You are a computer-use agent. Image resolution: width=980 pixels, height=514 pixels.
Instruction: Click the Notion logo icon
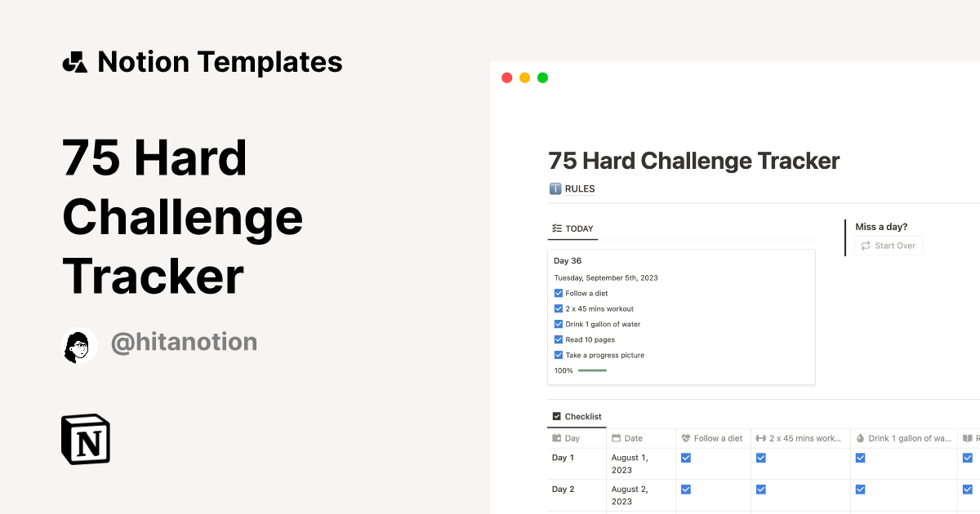pyautogui.click(x=86, y=439)
